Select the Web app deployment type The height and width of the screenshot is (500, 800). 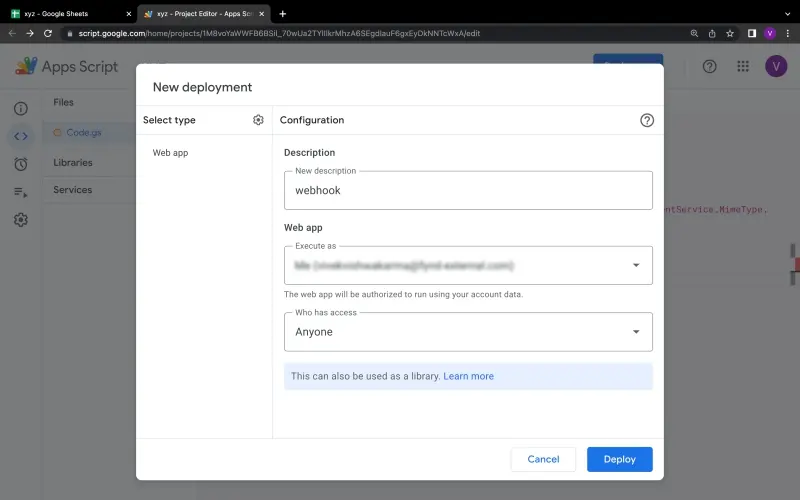[x=170, y=153]
